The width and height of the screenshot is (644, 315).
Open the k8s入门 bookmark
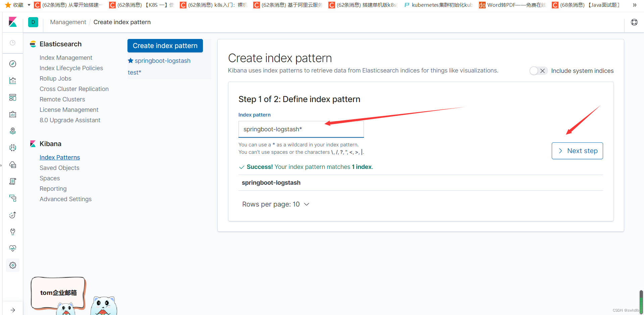[214, 5]
